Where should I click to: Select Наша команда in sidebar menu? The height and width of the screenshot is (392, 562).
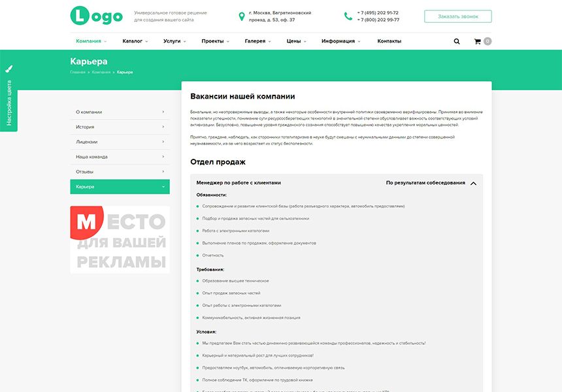point(120,157)
